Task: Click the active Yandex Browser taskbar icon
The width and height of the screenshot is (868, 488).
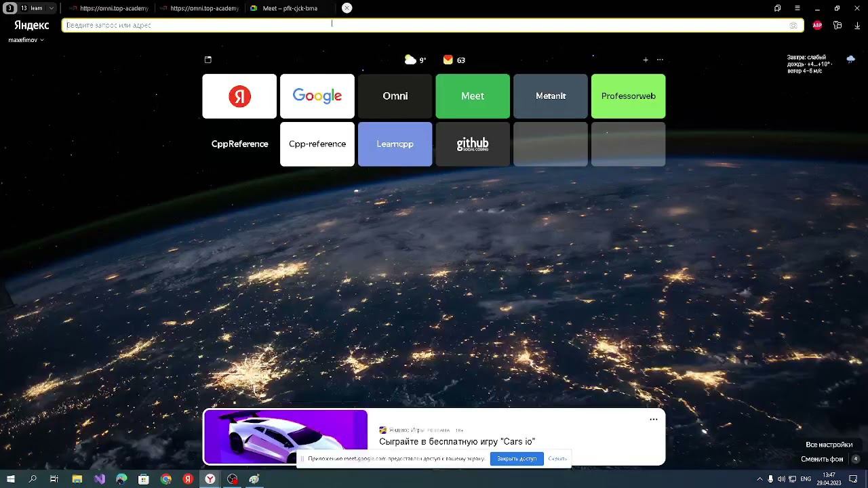Action: [x=210, y=479]
